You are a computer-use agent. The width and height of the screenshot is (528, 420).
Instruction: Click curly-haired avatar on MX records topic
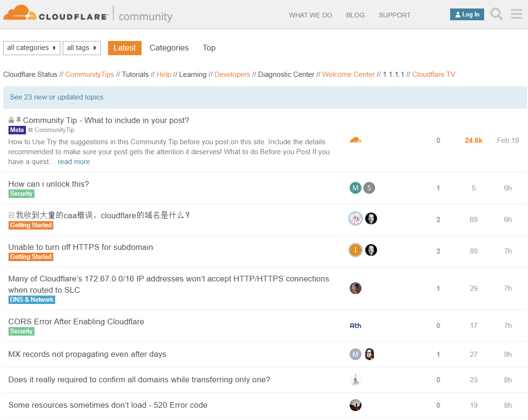click(x=369, y=354)
